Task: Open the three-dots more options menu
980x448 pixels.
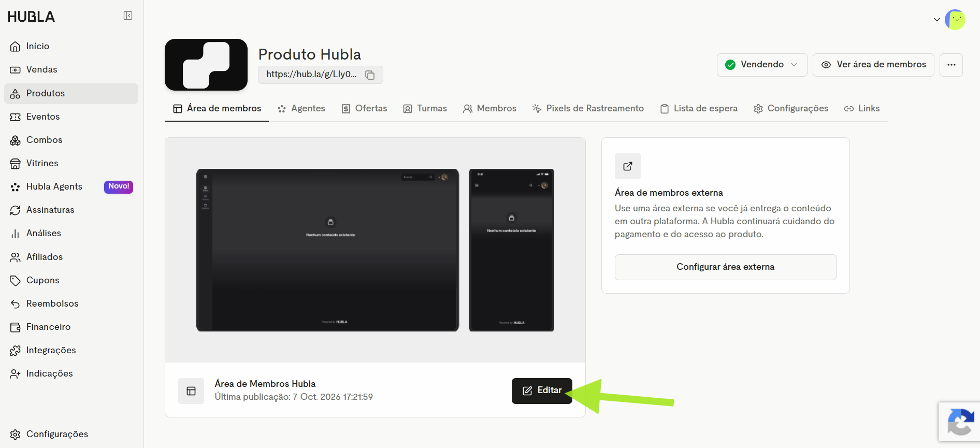Action: coord(951,65)
